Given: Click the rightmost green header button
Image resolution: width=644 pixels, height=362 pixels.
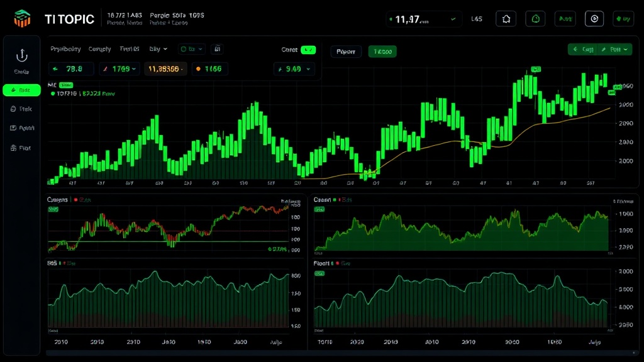Looking at the screenshot, I should (623, 19).
